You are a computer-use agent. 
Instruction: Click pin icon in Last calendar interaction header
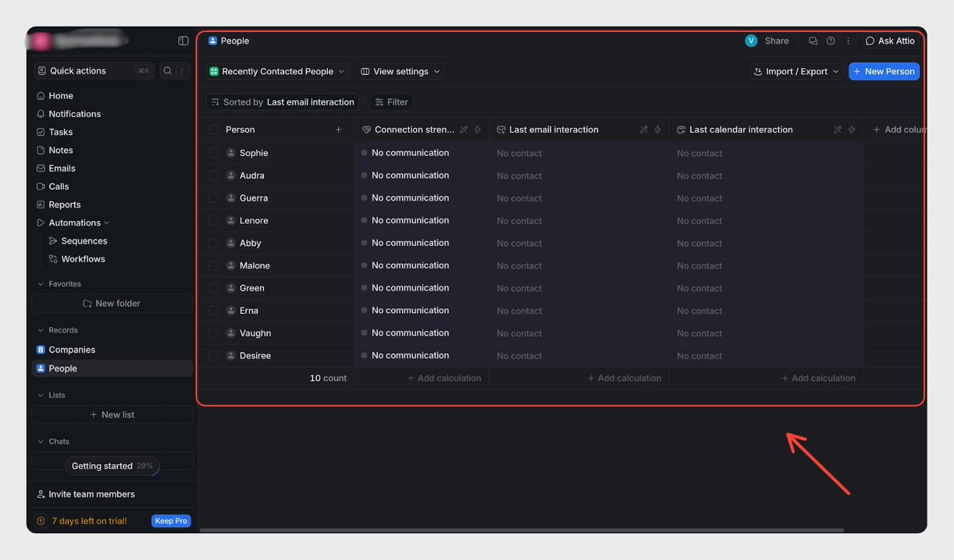pyautogui.click(x=837, y=130)
